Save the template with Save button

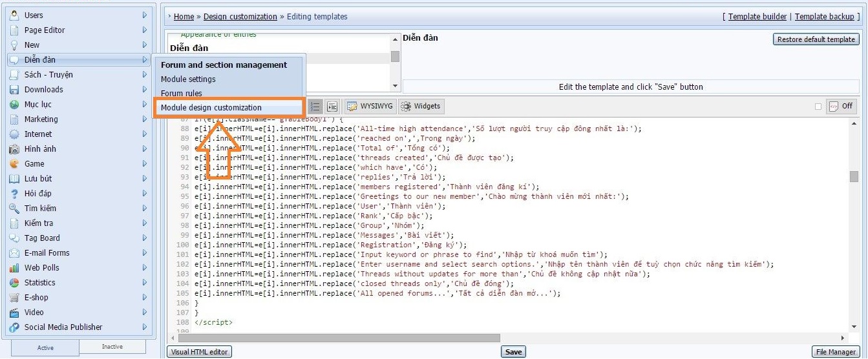513,352
